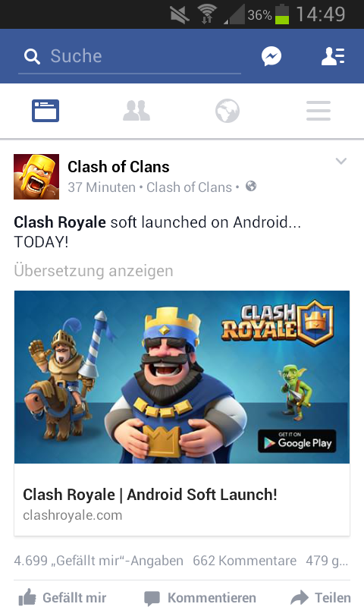
Task: Open the Clash of Clans page name
Action: (x=118, y=167)
